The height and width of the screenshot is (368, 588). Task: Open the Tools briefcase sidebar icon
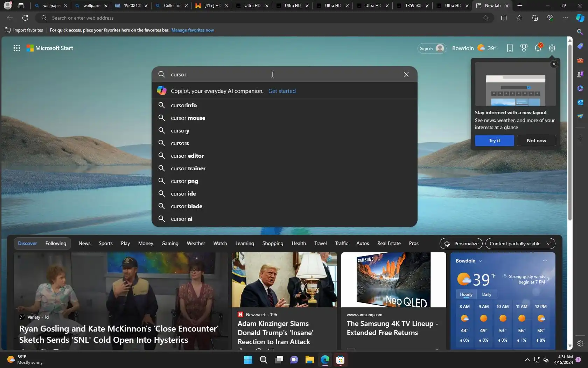click(x=580, y=60)
